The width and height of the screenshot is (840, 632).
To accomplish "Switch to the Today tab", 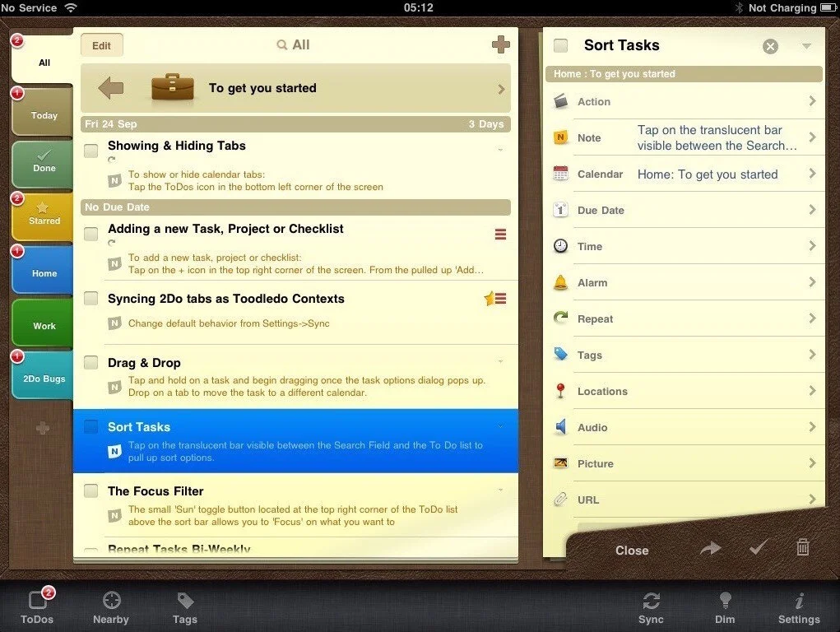I will pyautogui.click(x=42, y=112).
